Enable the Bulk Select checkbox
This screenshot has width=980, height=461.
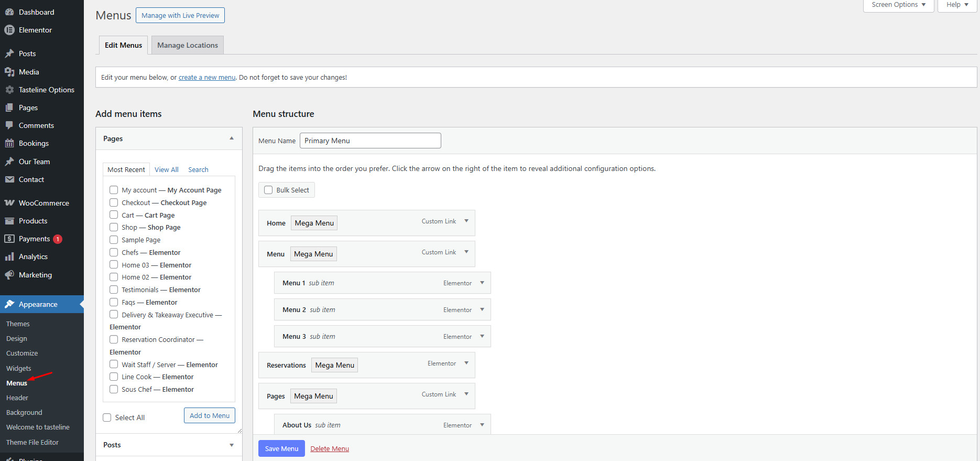pos(268,190)
